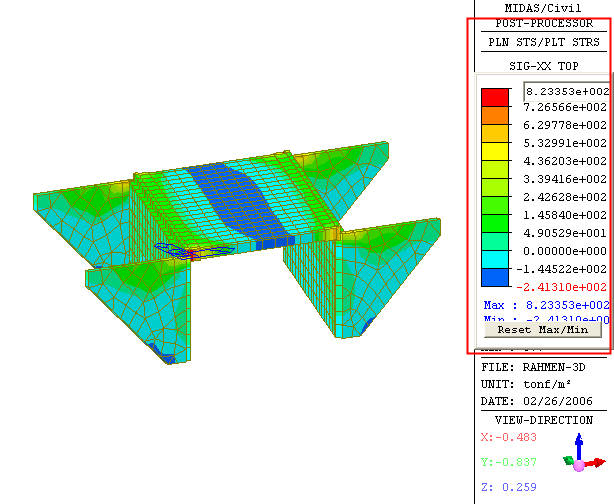614x504 pixels.
Task: Click the blue Z-axis arrow of triad
Action: [578, 441]
